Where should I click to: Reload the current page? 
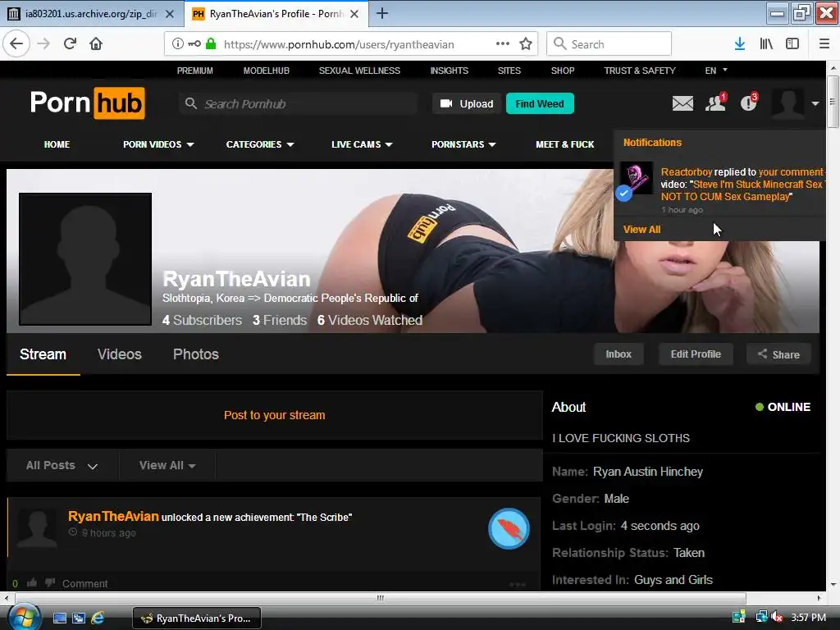70,44
